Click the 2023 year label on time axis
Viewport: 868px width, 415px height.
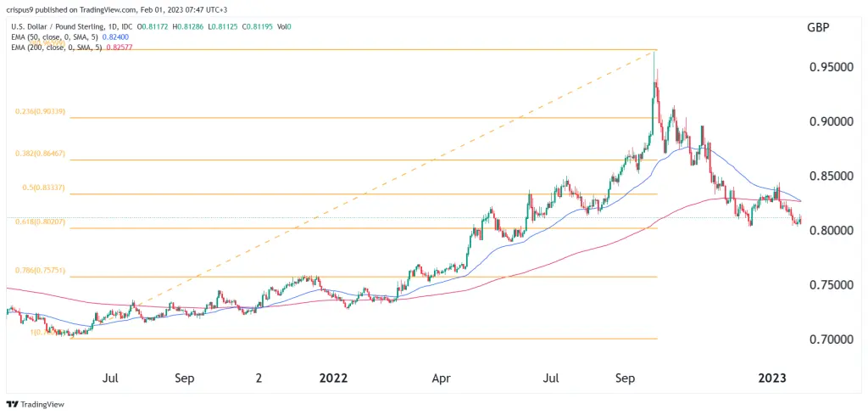772,379
